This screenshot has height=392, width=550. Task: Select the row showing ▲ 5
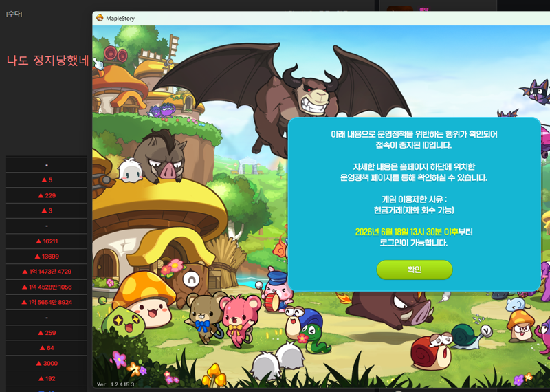tap(46, 180)
